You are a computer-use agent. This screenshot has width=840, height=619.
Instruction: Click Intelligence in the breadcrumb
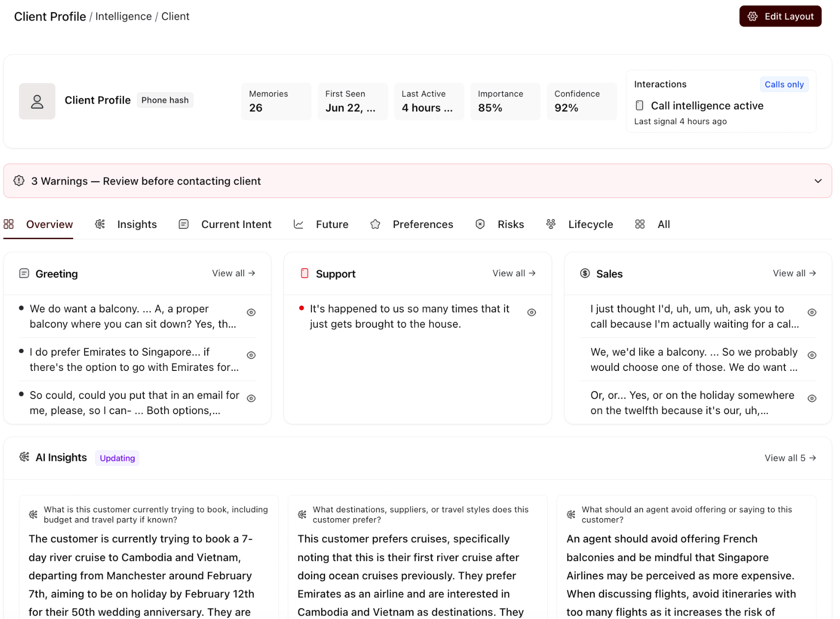(123, 16)
